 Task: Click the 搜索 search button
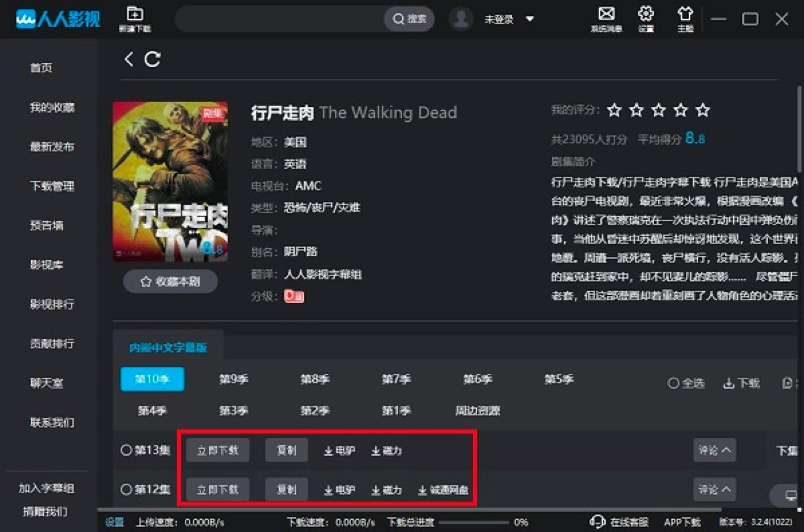[x=409, y=19]
